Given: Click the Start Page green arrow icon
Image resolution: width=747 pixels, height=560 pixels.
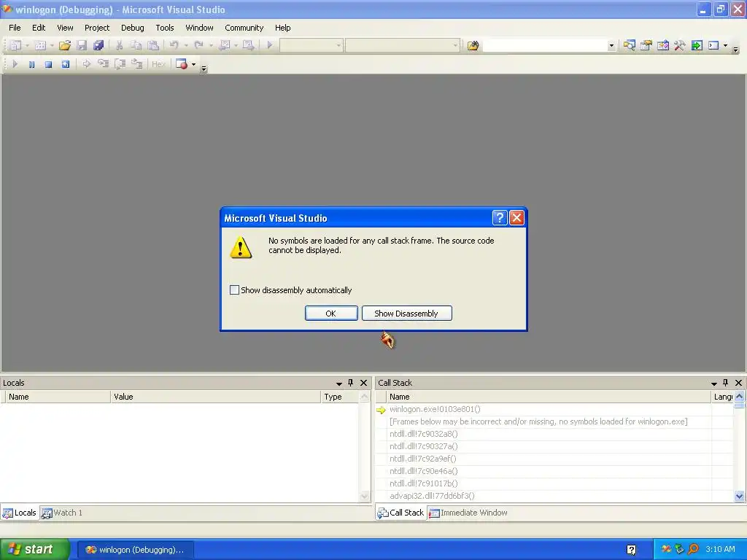Looking at the screenshot, I should coord(697,46).
